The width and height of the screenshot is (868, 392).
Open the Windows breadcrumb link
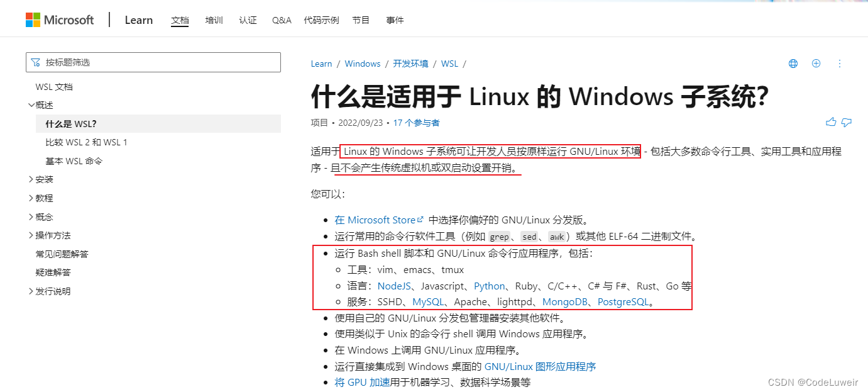pyautogui.click(x=363, y=63)
